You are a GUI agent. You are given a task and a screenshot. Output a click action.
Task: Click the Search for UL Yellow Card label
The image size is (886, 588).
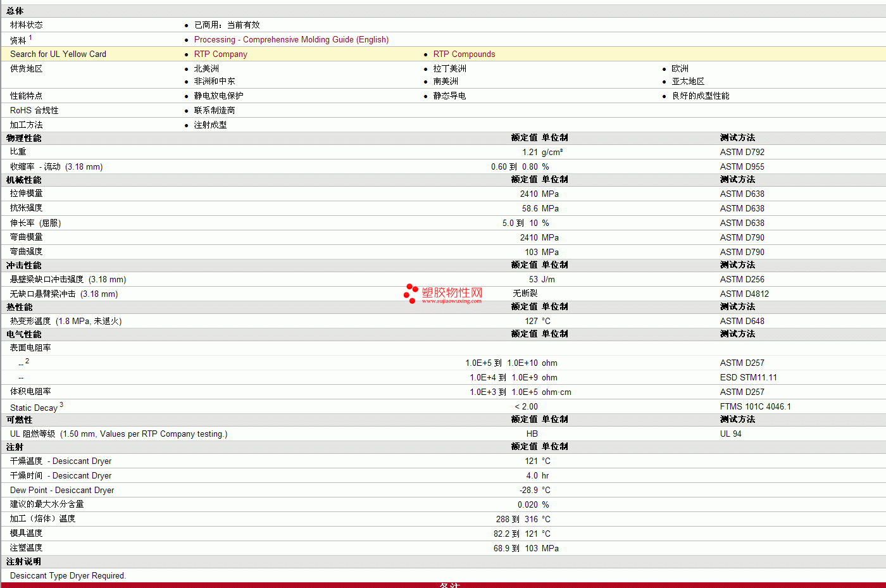coord(58,54)
